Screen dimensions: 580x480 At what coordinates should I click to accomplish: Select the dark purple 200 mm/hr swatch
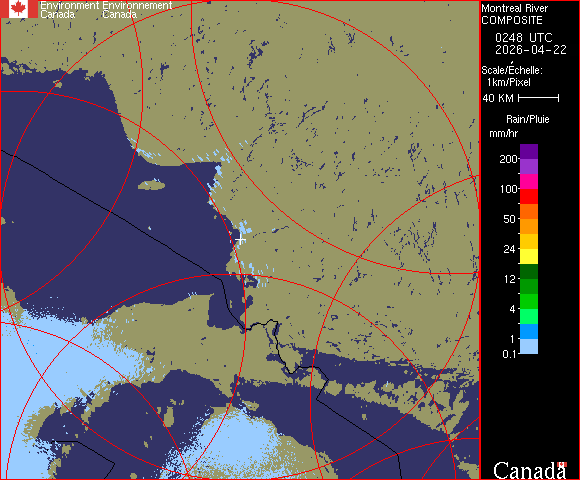point(529,152)
